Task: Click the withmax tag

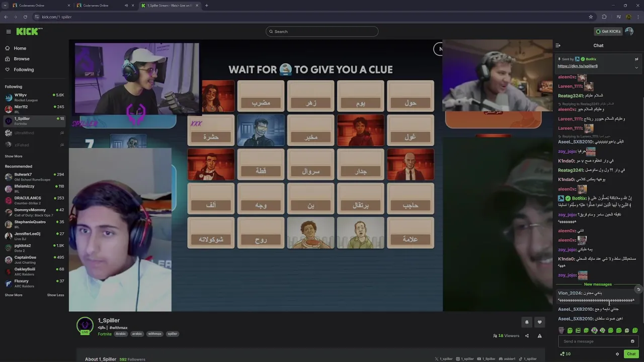Action: 154,334
